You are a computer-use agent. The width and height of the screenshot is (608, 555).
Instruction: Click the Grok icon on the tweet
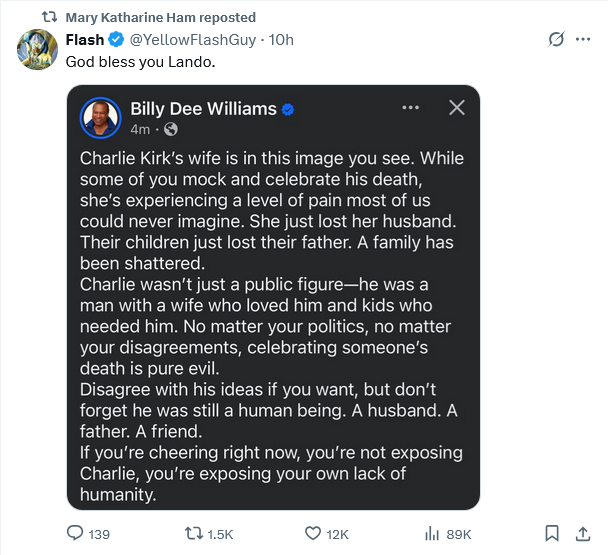point(555,40)
